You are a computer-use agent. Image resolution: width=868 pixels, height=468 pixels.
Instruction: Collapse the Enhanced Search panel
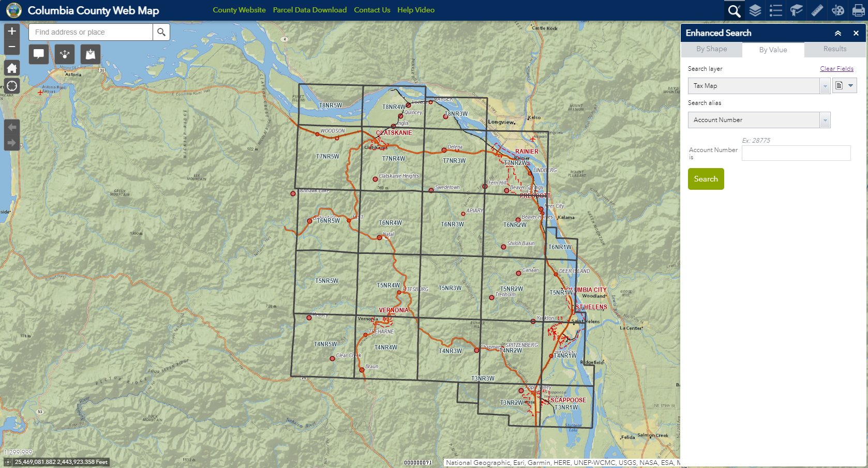click(x=838, y=33)
